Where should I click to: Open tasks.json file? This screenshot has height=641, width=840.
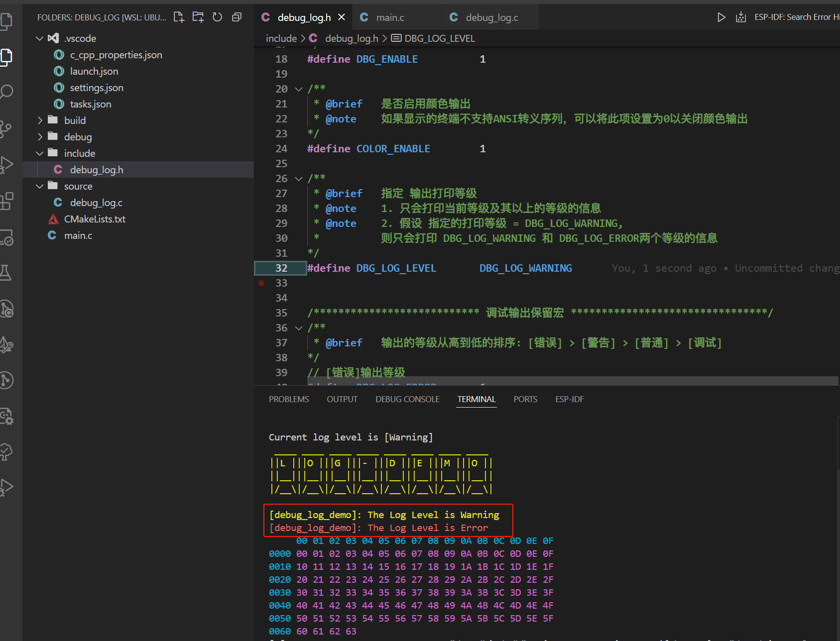point(138,104)
